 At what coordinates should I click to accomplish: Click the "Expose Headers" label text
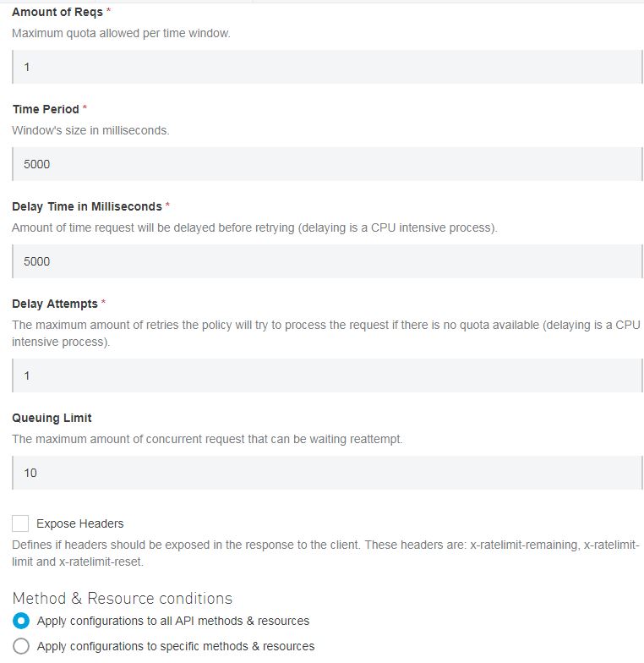pyautogui.click(x=80, y=523)
